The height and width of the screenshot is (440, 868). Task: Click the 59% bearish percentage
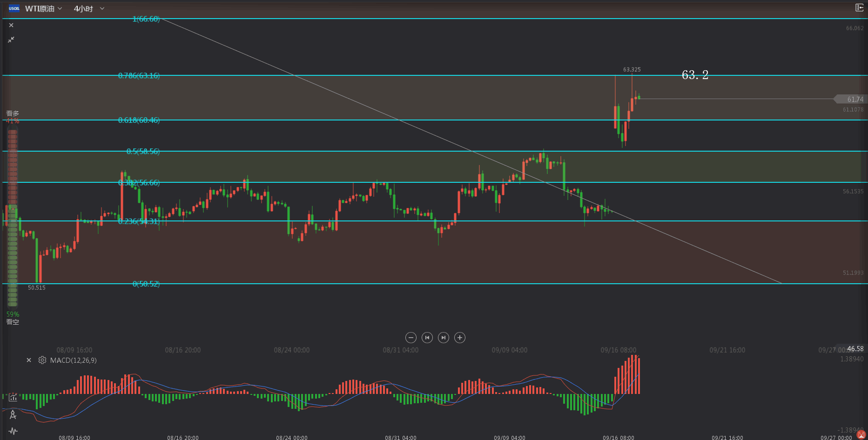click(13, 314)
